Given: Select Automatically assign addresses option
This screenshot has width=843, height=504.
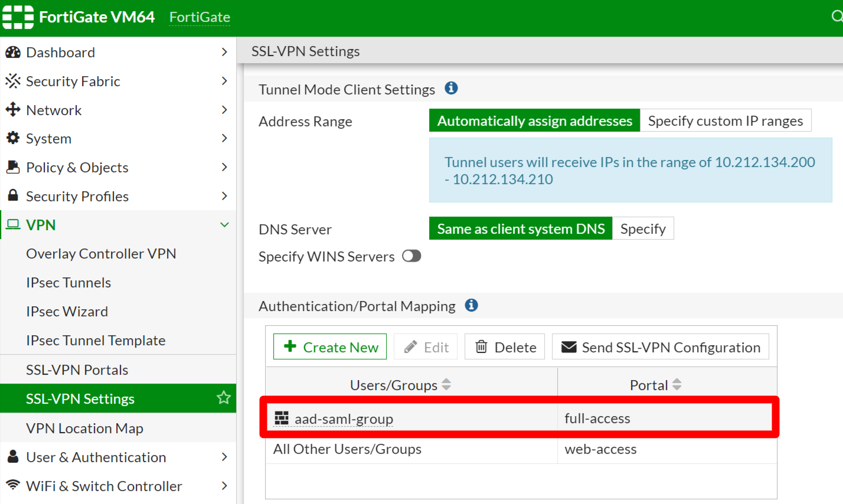Looking at the screenshot, I should click(x=535, y=121).
